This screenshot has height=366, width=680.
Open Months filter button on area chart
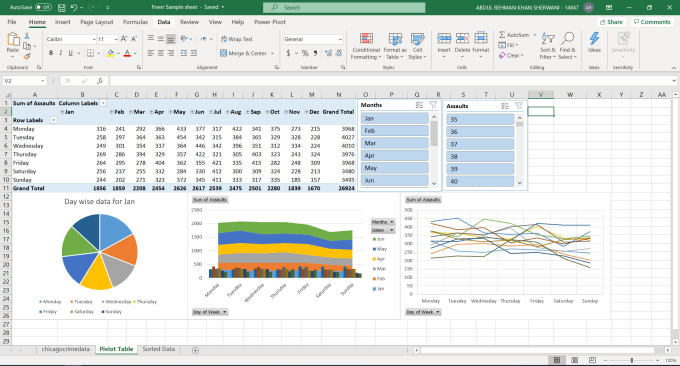(382, 222)
